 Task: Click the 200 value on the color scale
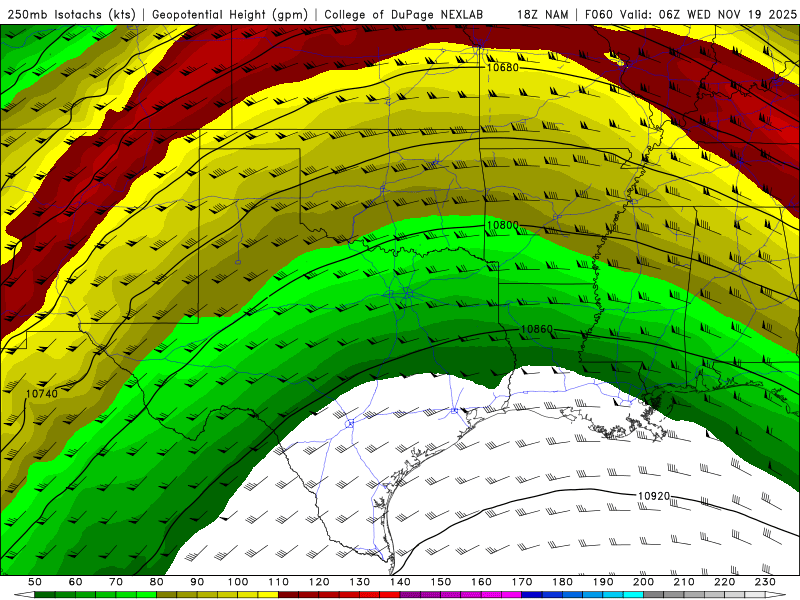point(643,582)
